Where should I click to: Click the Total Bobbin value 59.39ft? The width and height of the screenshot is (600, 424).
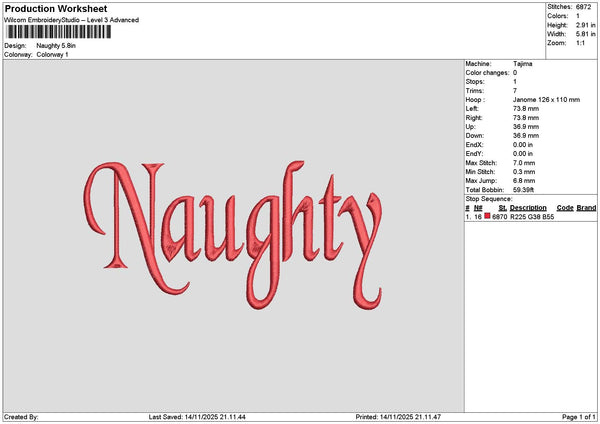(523, 190)
